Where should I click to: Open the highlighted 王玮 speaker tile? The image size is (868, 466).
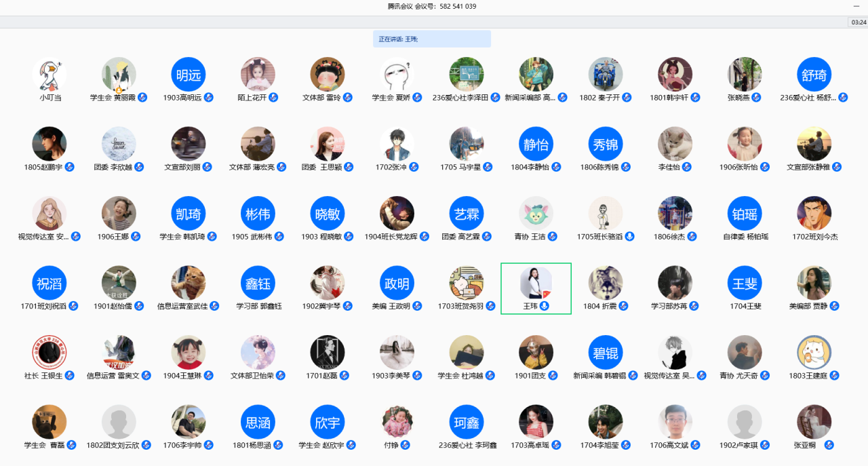[x=536, y=288]
